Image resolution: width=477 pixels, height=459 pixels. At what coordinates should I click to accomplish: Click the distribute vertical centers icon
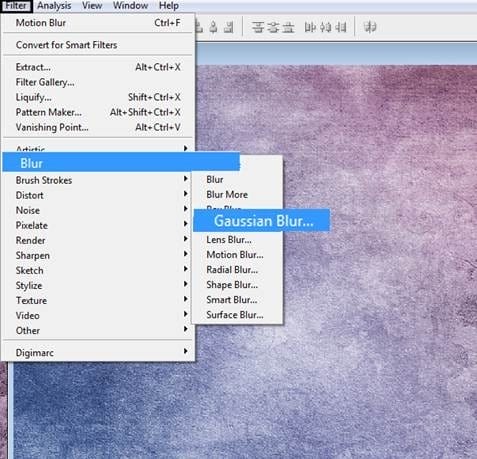pos(273,27)
